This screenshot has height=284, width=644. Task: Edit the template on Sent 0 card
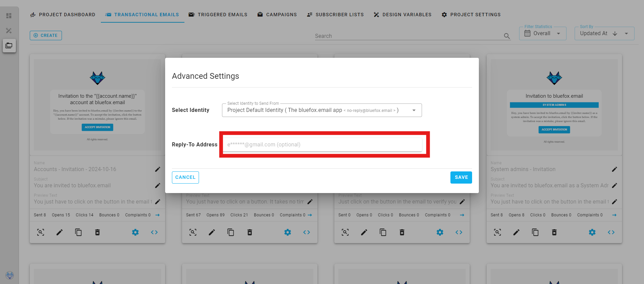pos(364,232)
